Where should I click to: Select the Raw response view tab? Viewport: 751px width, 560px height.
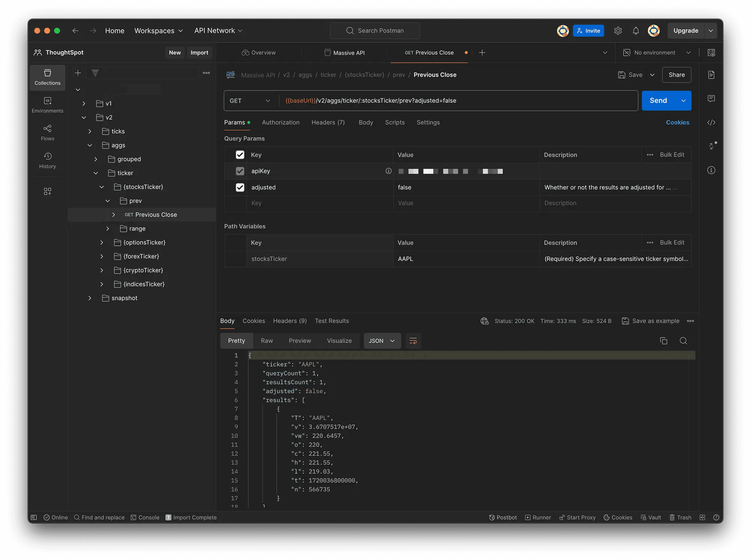click(267, 341)
